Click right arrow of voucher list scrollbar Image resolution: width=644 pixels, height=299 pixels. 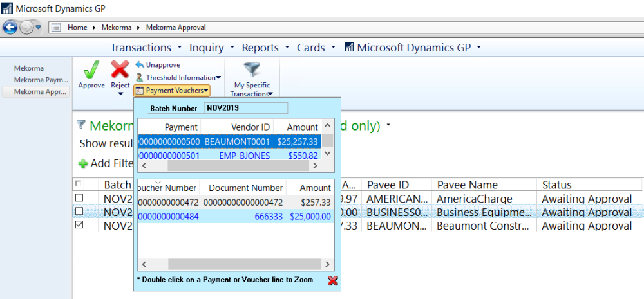pos(327,264)
